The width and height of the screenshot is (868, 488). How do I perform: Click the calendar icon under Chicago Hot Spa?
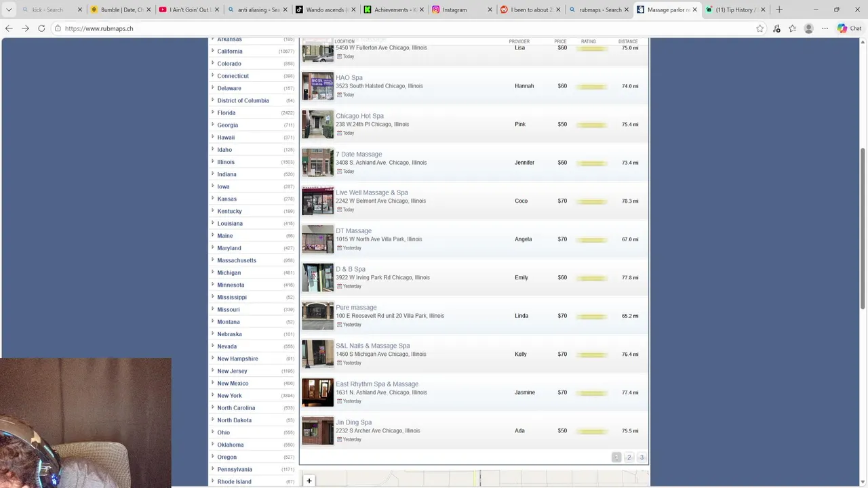click(x=340, y=133)
